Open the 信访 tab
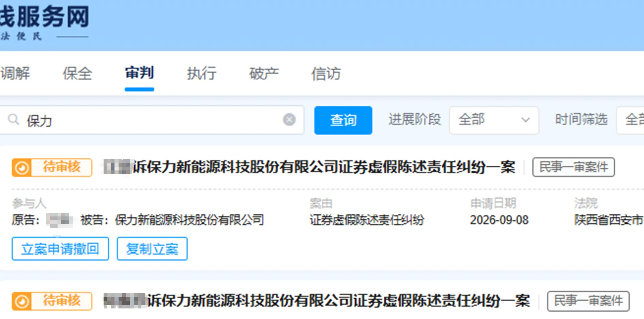The width and height of the screenshot is (644, 319). [326, 74]
